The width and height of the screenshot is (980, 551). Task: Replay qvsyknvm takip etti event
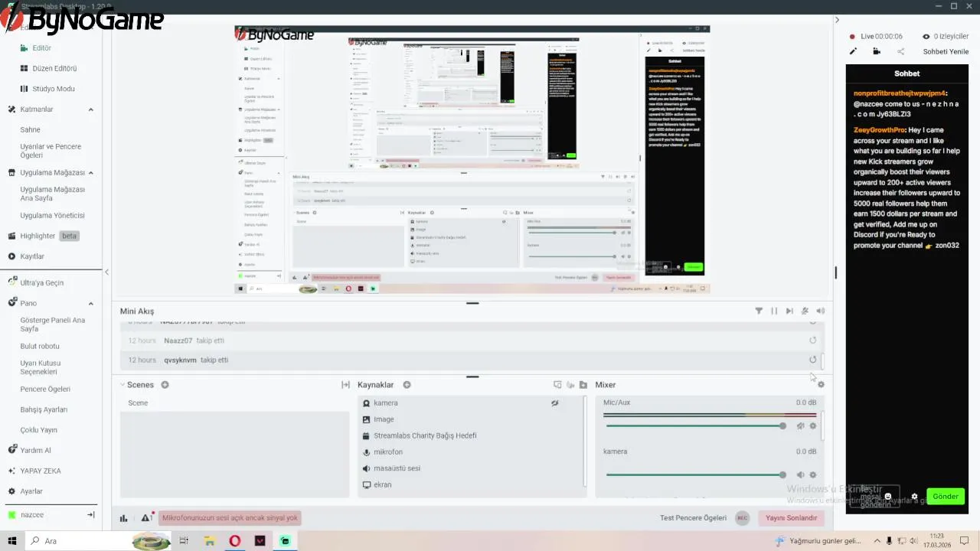click(x=813, y=360)
